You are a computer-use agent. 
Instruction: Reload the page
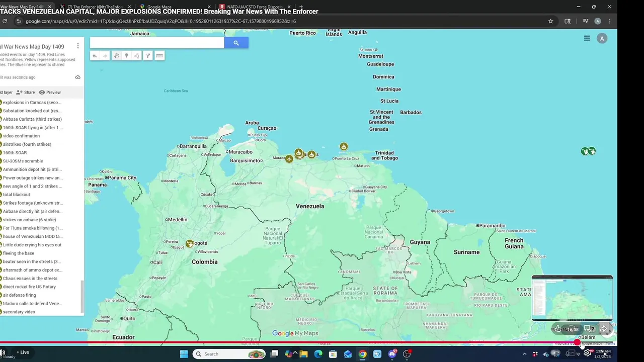5,21
